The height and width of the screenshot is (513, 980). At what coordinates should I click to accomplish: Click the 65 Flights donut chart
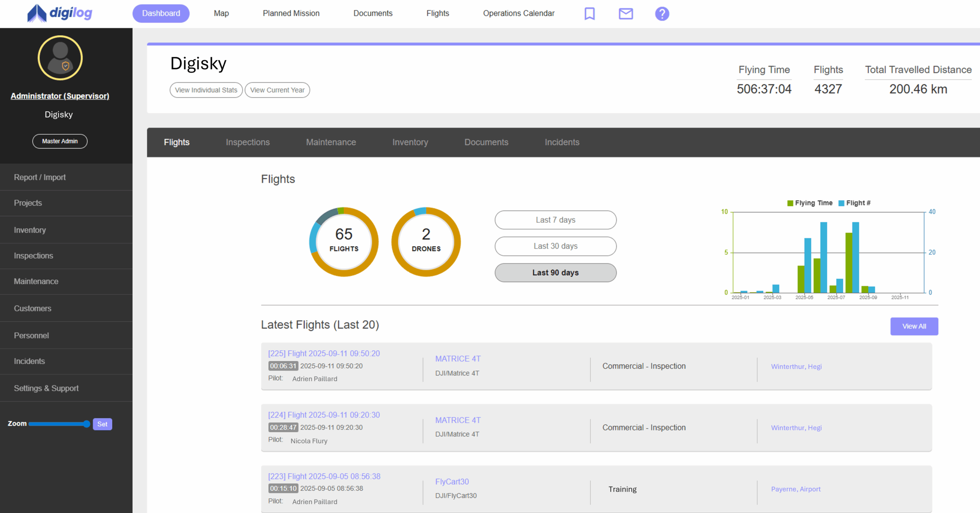tap(343, 242)
